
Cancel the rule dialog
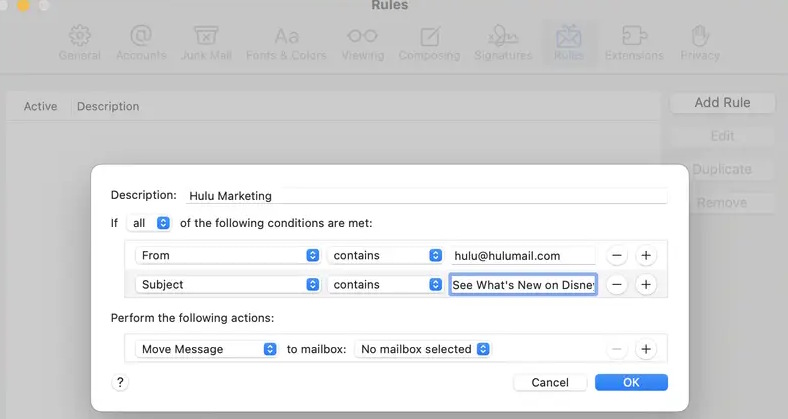550,382
